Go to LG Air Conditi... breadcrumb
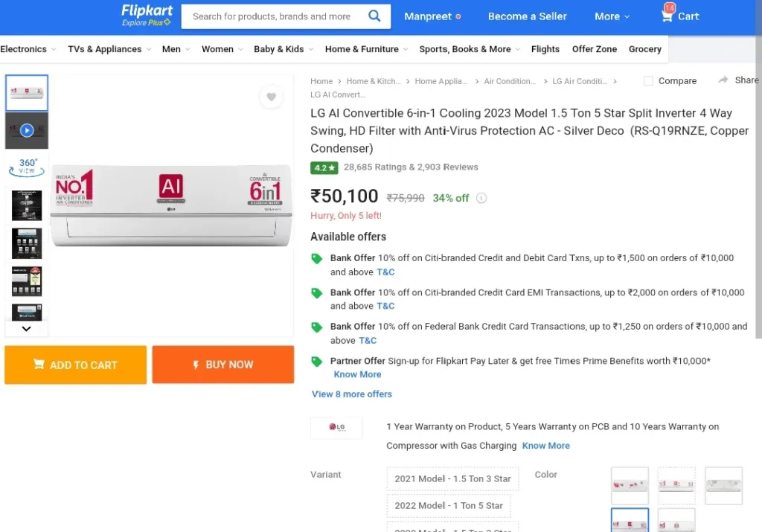 pos(579,81)
